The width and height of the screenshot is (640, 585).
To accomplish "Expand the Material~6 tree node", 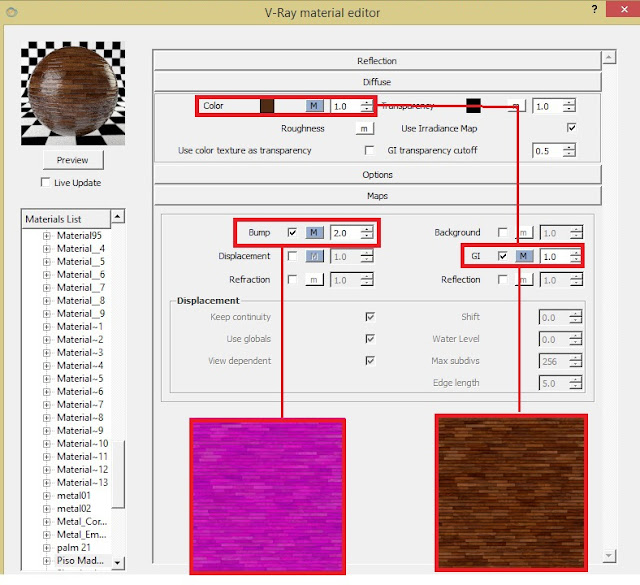I will click(x=47, y=392).
